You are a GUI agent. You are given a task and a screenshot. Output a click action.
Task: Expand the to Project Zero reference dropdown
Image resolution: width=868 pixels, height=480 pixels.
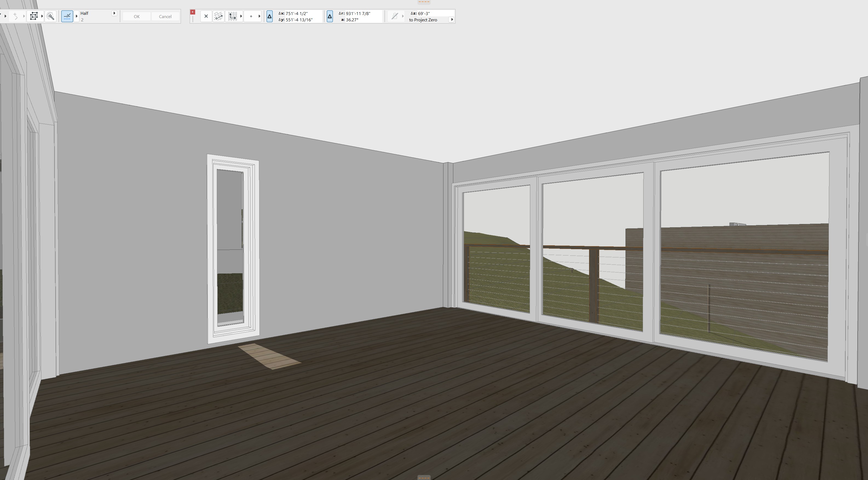452,19
